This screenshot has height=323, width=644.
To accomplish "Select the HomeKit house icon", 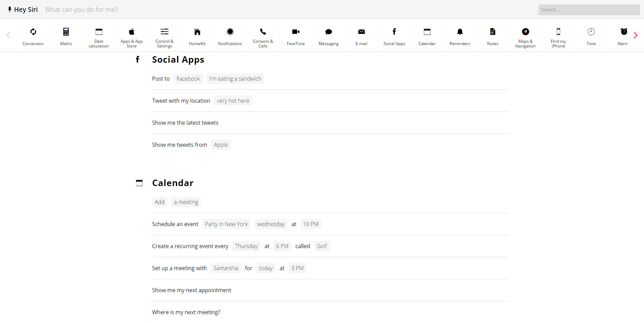I will point(197,32).
